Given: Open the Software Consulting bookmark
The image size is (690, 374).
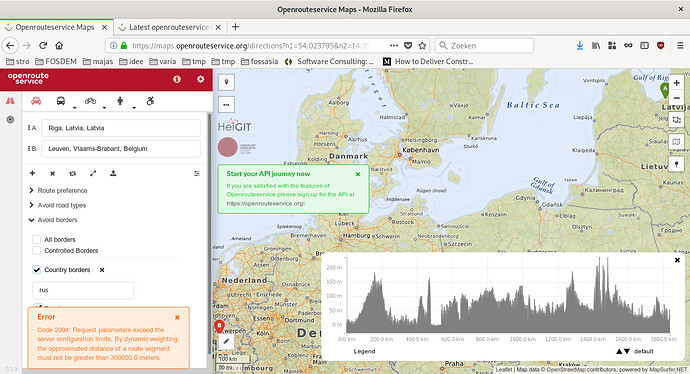Looking at the screenshot, I should click(329, 62).
